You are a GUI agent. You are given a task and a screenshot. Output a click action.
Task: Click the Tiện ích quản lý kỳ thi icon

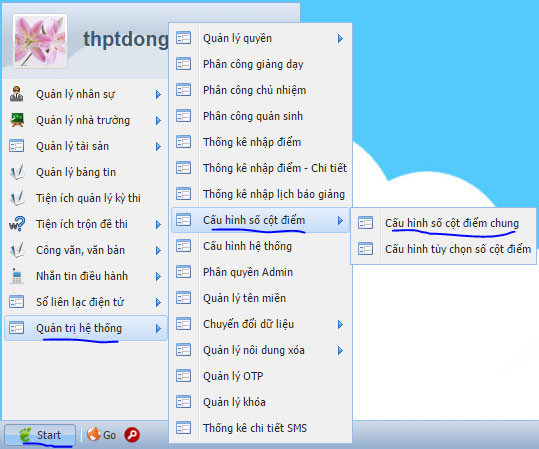coord(17,198)
